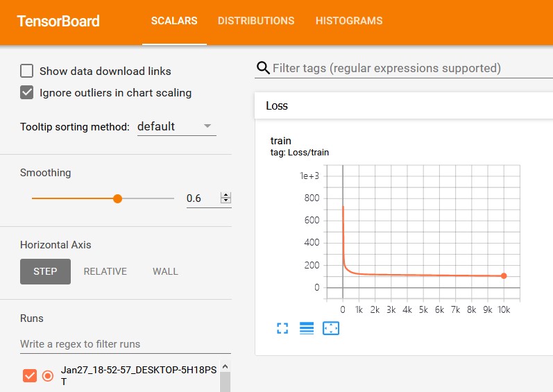Click the 'tag: Loss/train' label
The height and width of the screenshot is (392, 553).
(x=300, y=152)
